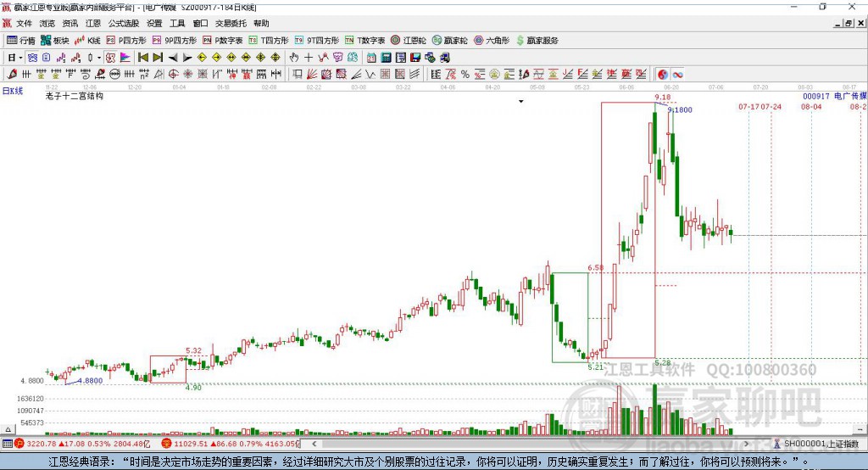This screenshot has width=868, height=470.
Task: Toggle the infinity loop icon
Action: (x=677, y=75)
